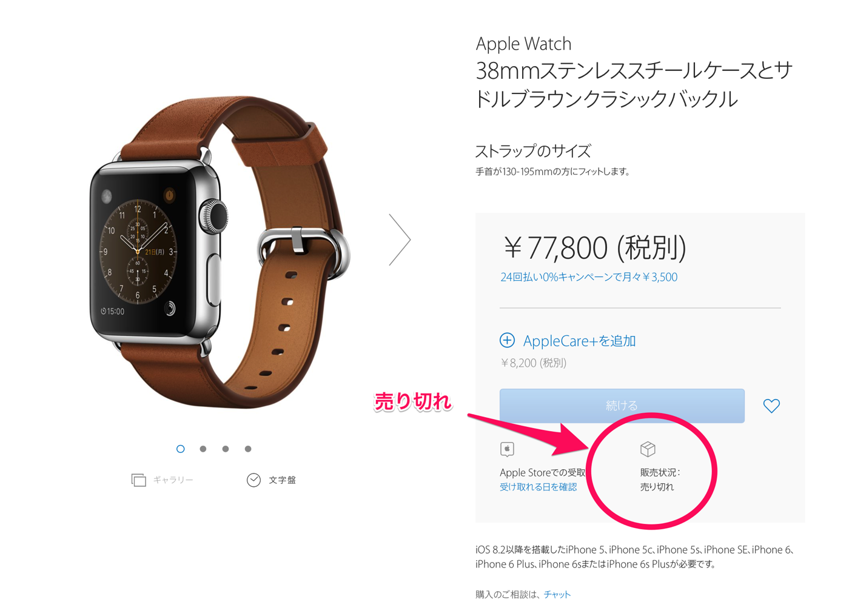Switch to ギャラリー view
This screenshot has height=616, width=849.
point(173,480)
